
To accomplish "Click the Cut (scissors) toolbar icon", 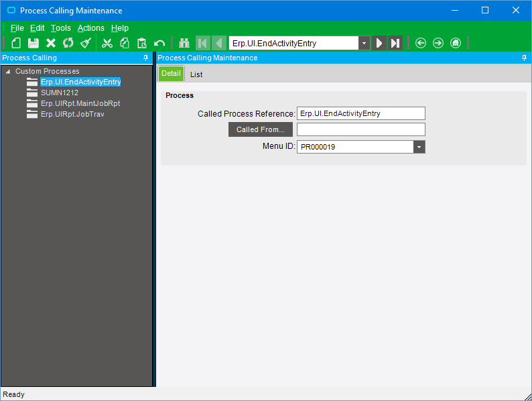I will click(x=107, y=43).
